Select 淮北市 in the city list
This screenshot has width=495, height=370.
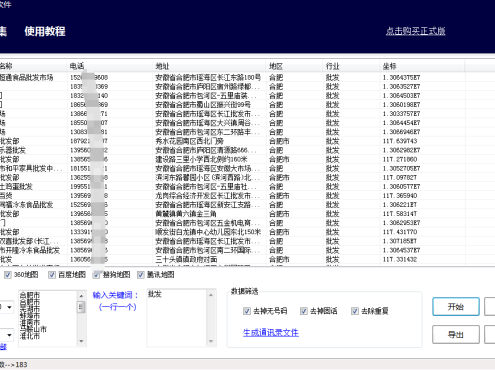[x=30, y=336]
